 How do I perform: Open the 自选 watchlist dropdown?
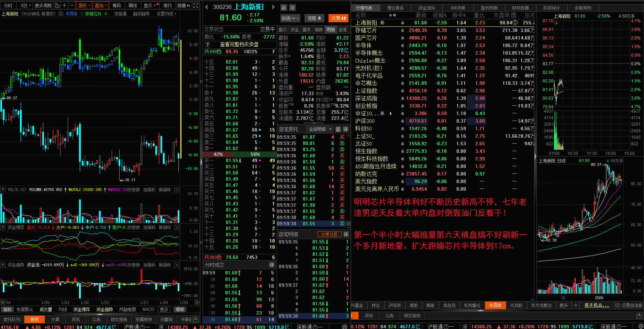coord(291,18)
